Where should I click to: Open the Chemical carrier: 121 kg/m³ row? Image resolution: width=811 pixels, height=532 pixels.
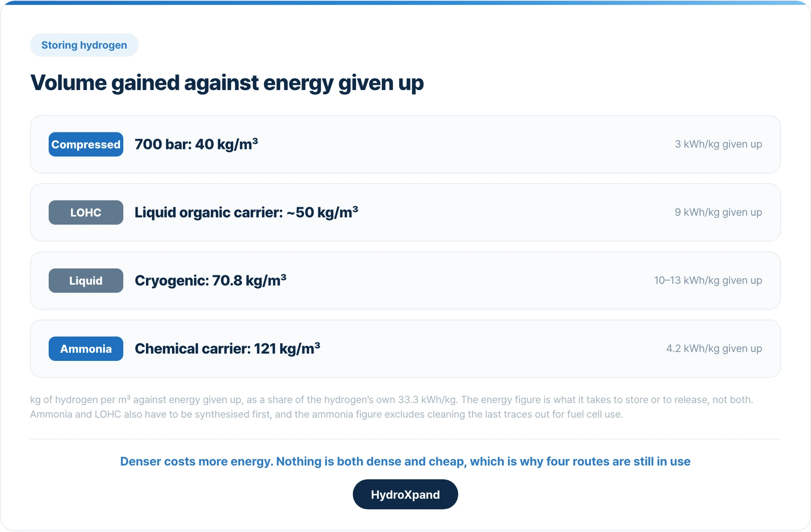pos(405,349)
